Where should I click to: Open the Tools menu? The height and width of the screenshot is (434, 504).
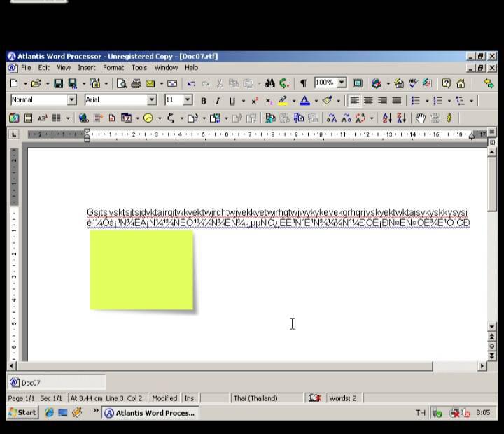click(x=139, y=68)
